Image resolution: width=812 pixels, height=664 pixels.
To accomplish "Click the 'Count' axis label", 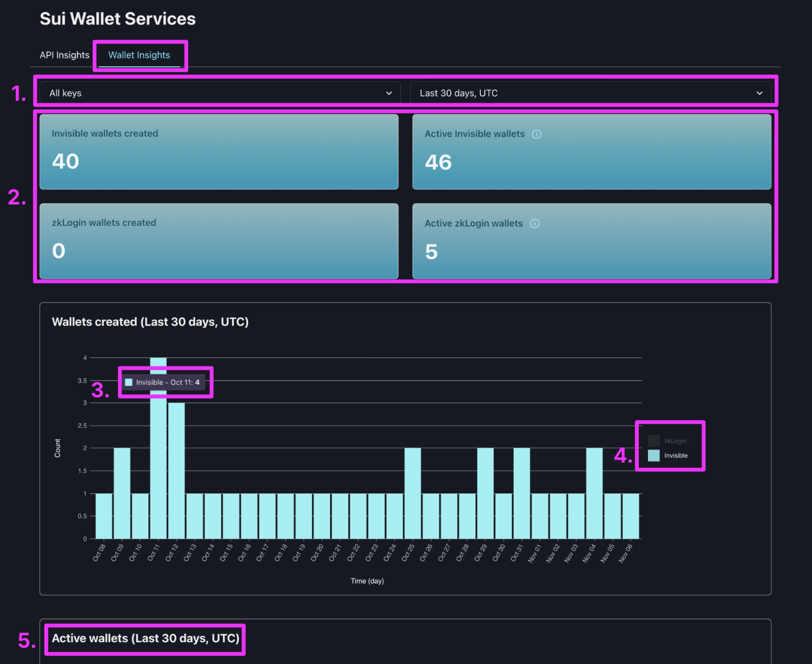I will click(x=57, y=448).
